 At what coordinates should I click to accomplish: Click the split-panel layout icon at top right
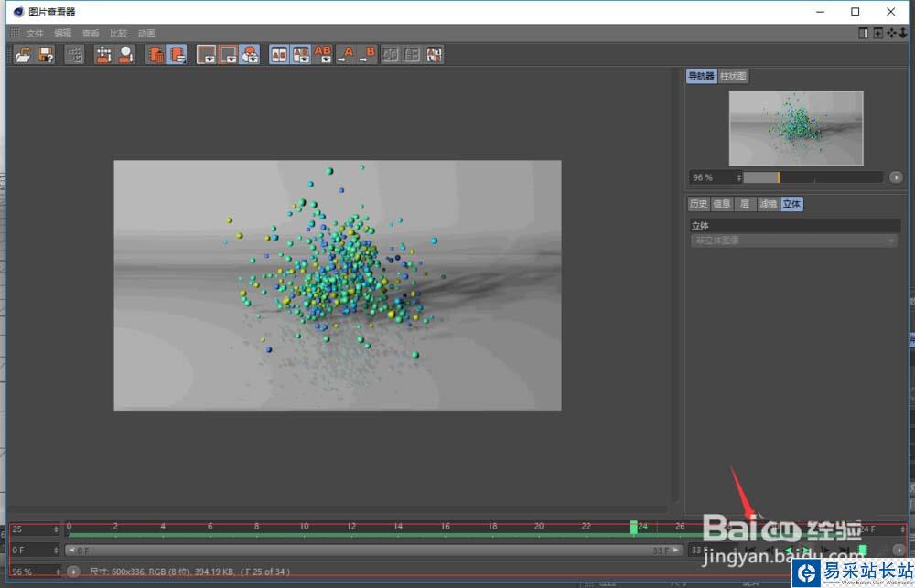[x=864, y=33]
